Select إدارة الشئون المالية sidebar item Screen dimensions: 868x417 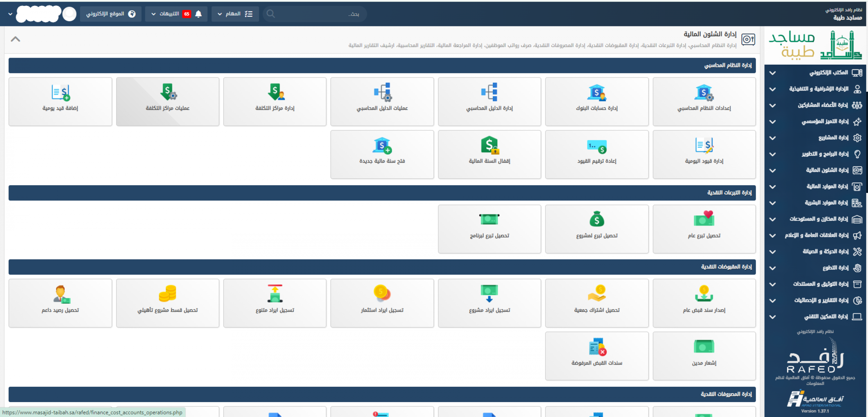pos(815,170)
